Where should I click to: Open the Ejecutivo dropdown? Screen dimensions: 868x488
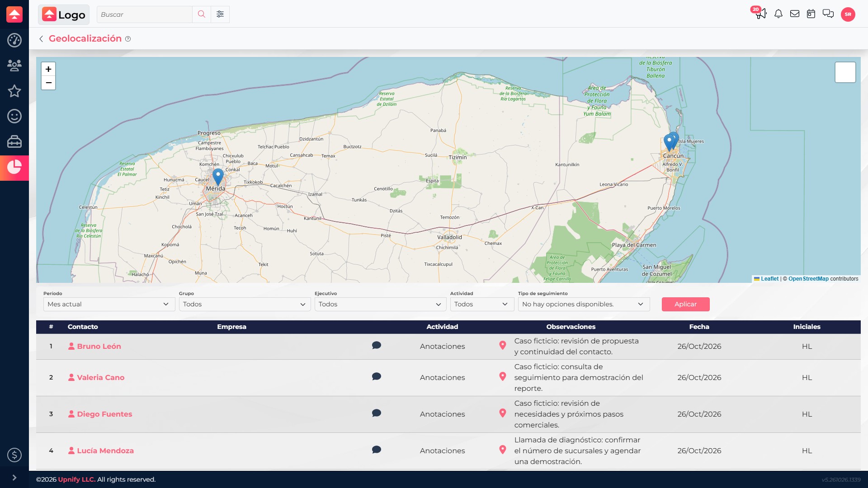pos(380,304)
